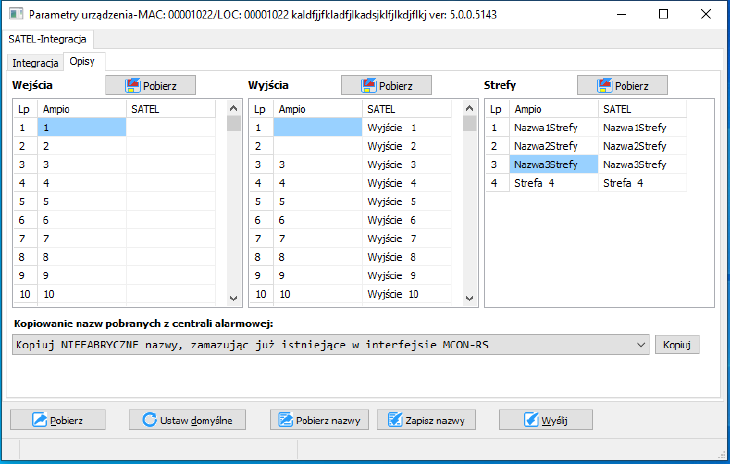The image size is (730, 464).
Task: Click scroll-up arrow in Wyjścia list
Action: click(469, 108)
